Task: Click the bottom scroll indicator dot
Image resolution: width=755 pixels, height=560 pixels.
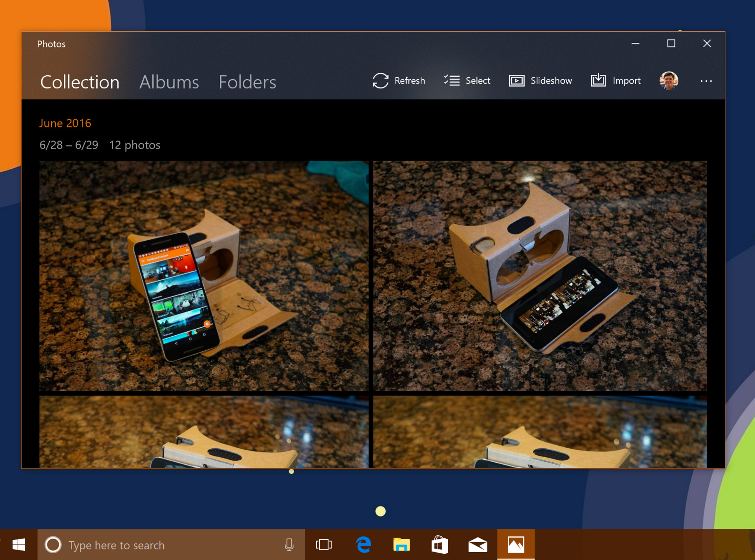Action: coord(381,511)
